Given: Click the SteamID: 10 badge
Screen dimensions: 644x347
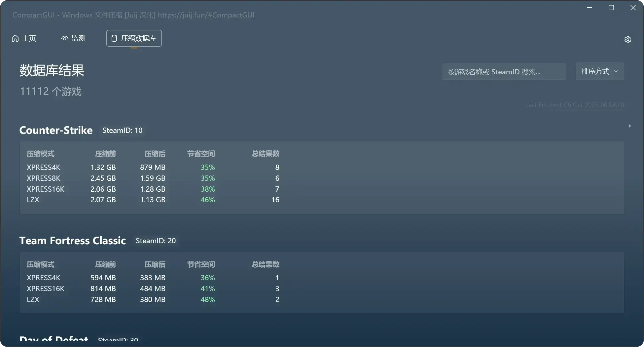Looking at the screenshot, I should tap(122, 131).
